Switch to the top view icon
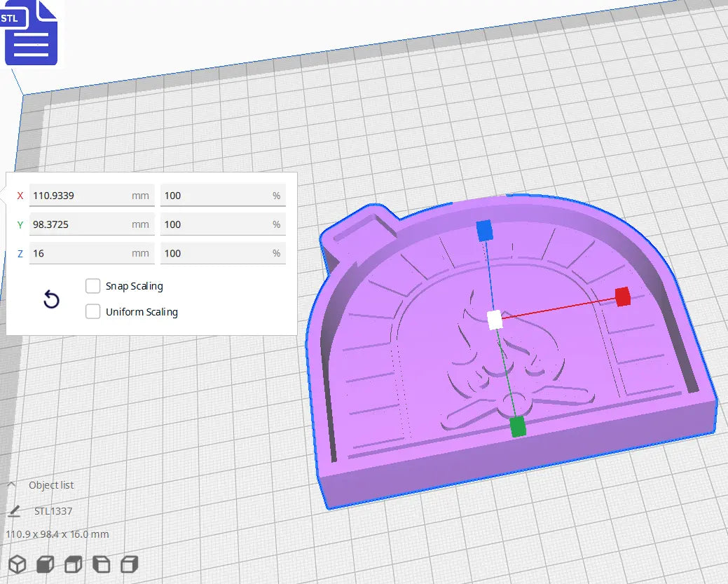The width and height of the screenshot is (728, 584). pos(73,564)
